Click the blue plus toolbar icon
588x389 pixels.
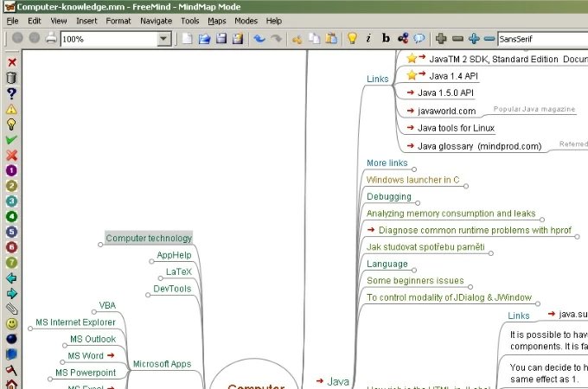click(x=474, y=38)
